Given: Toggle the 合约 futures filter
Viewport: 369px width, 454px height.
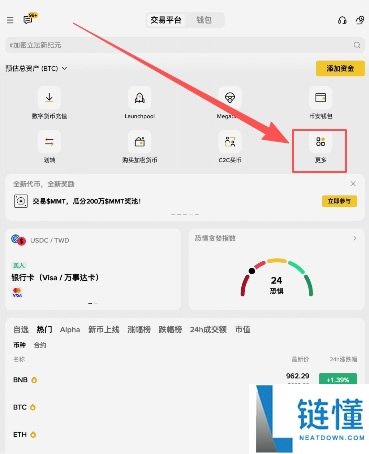Looking at the screenshot, I should (40, 345).
